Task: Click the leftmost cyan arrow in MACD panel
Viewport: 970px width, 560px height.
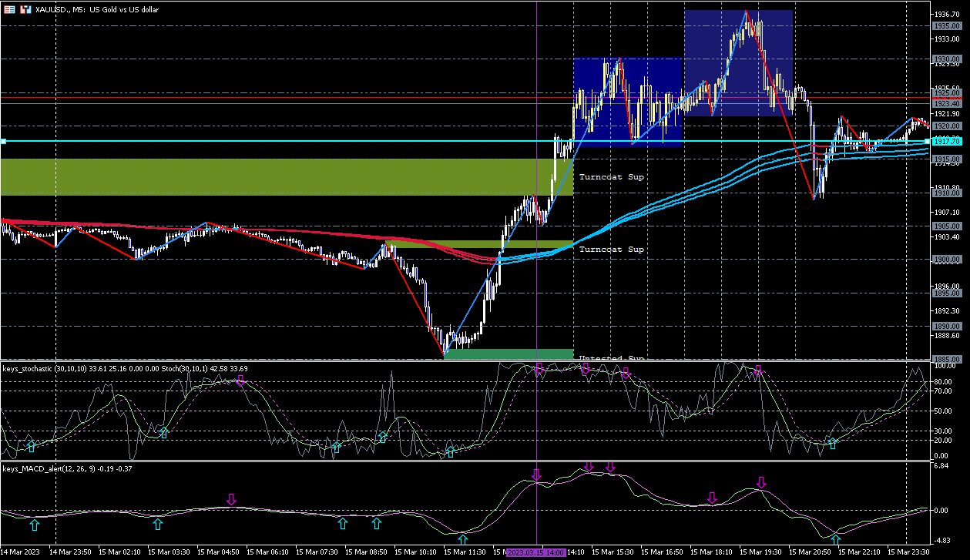Action: coord(34,525)
